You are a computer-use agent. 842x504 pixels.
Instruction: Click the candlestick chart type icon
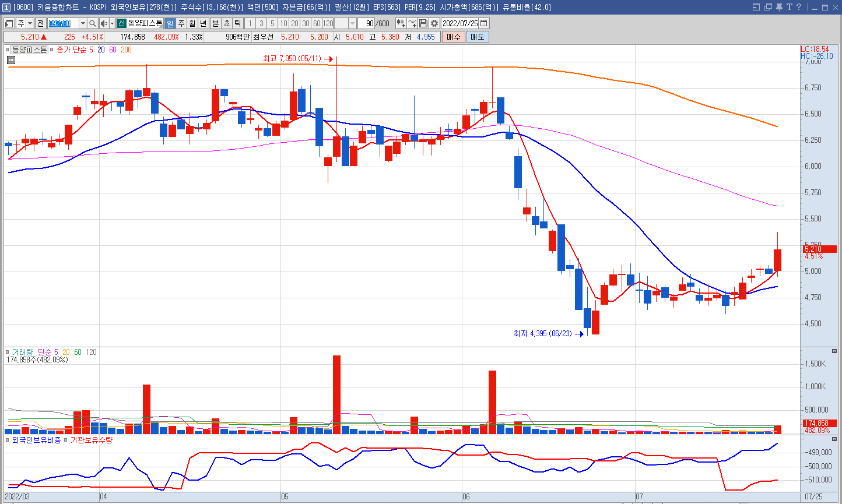click(401, 23)
